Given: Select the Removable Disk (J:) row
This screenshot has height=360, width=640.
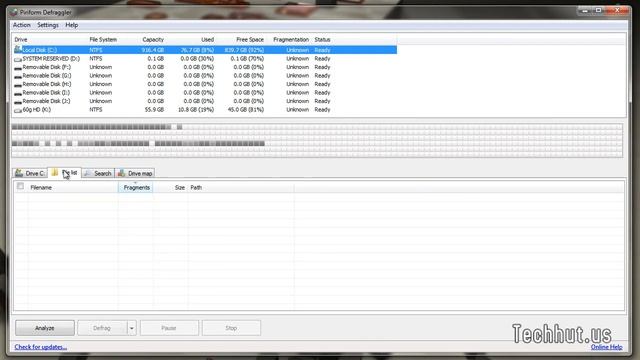Looking at the screenshot, I should coord(204,101).
